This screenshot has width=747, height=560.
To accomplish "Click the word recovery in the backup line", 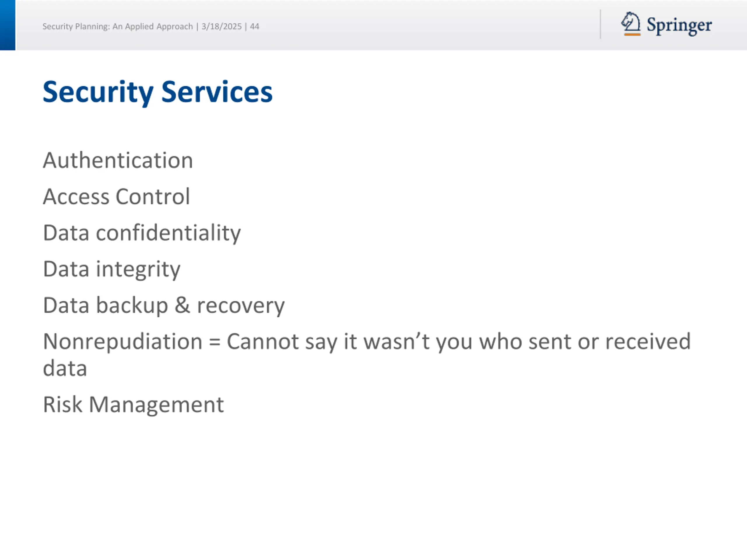I will click(240, 306).
